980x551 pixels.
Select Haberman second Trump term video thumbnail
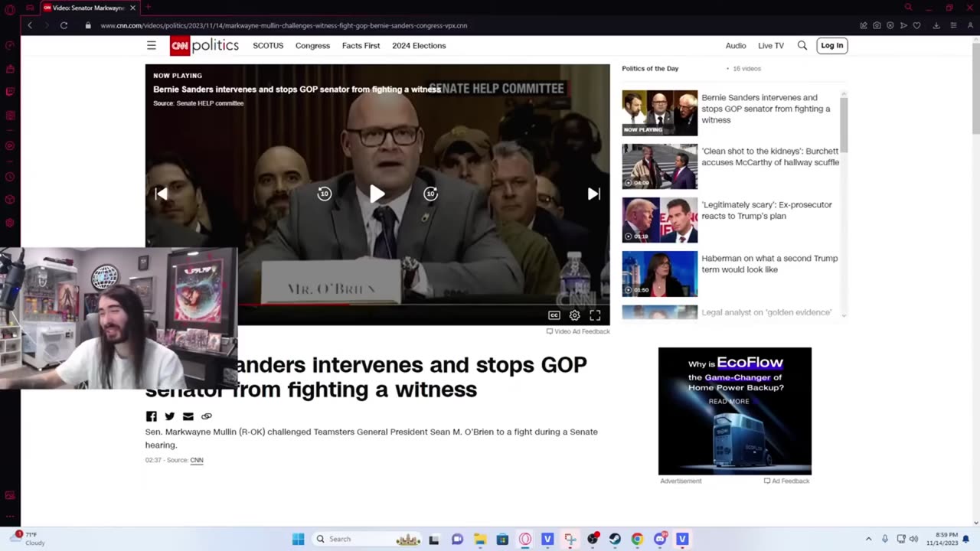(659, 273)
